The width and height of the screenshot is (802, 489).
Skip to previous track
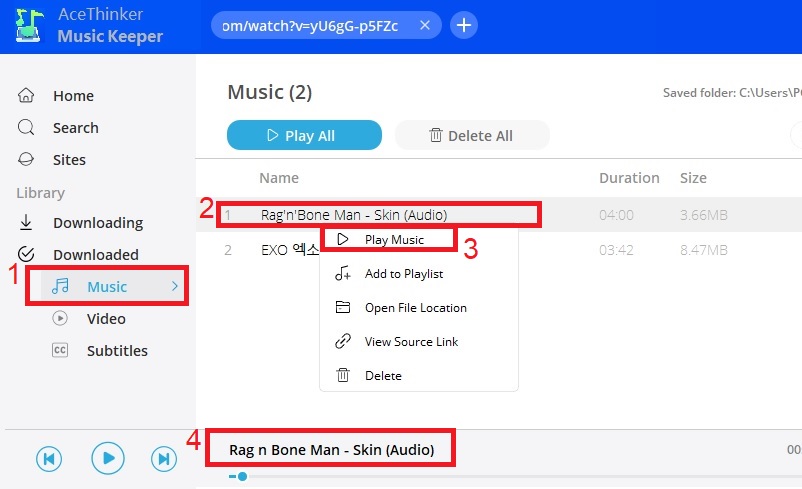[49, 458]
